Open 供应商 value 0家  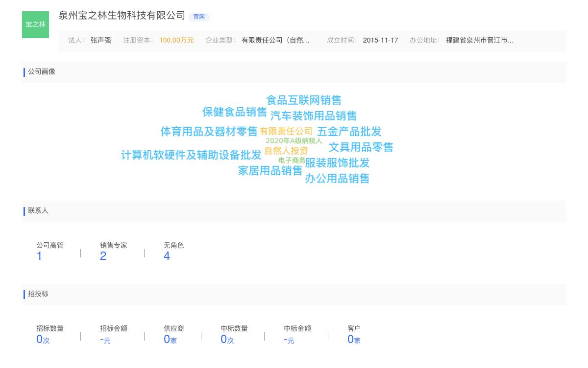pos(170,340)
